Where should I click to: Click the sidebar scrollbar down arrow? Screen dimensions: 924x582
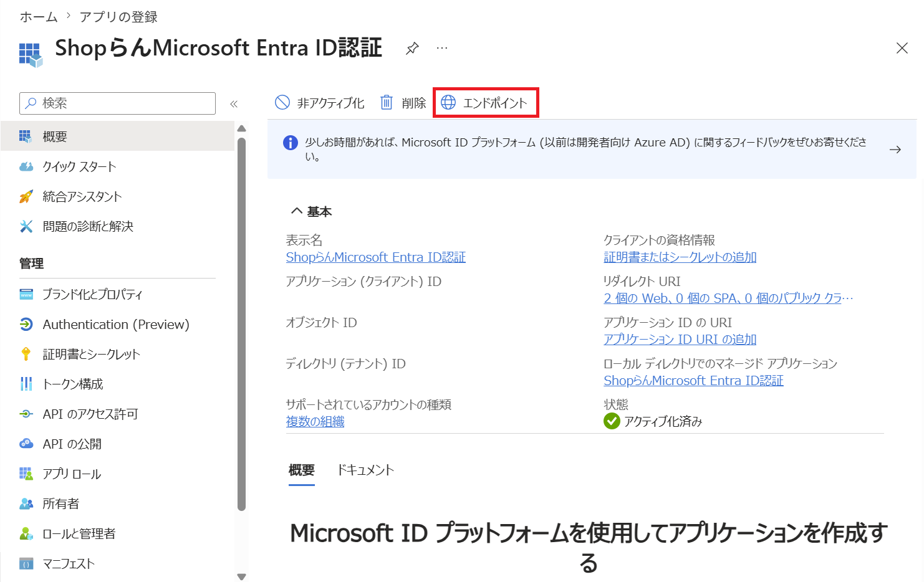(x=242, y=577)
